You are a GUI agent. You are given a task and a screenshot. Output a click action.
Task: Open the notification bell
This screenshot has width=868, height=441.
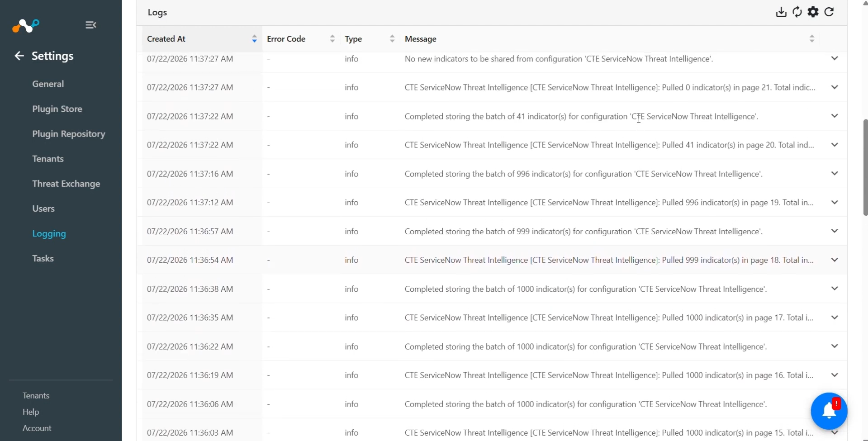(829, 411)
